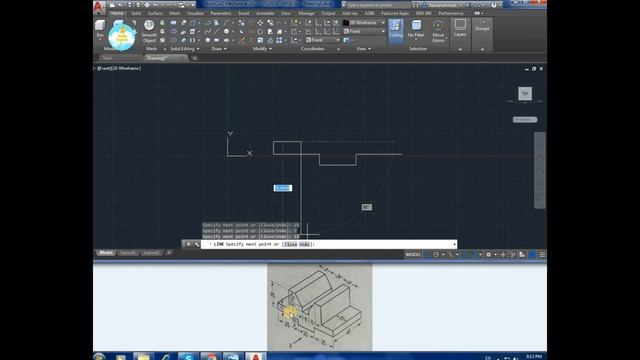Select the Move Gizmo tool
Screen dimensions: 640x360
(x=438, y=31)
